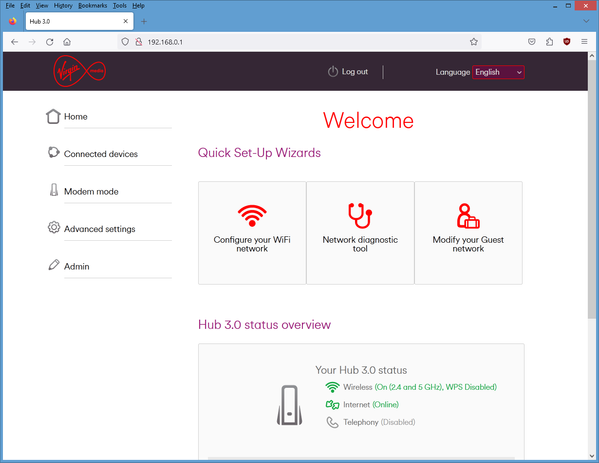599x463 pixels.
Task: Open the Language English dropdown
Action: click(x=498, y=72)
